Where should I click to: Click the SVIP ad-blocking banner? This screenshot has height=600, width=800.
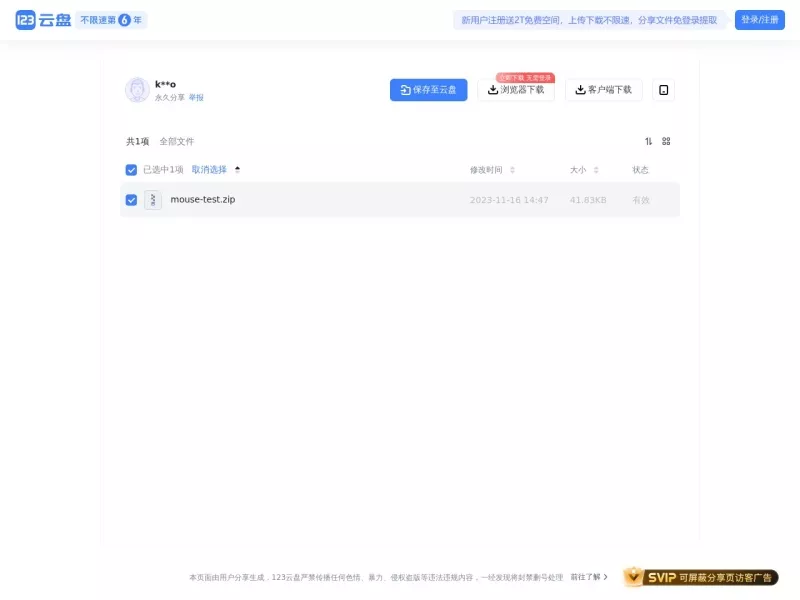[x=701, y=577]
